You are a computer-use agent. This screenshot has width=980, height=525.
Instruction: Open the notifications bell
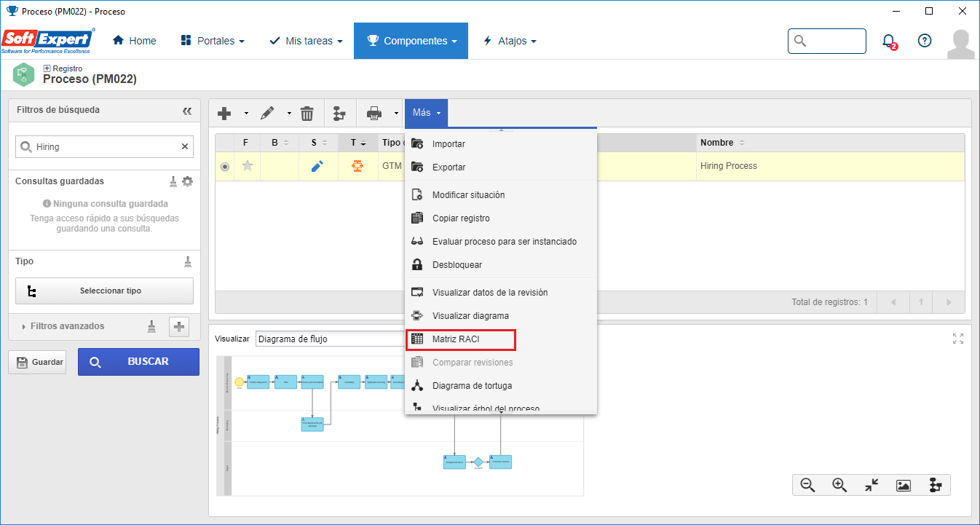tap(889, 42)
